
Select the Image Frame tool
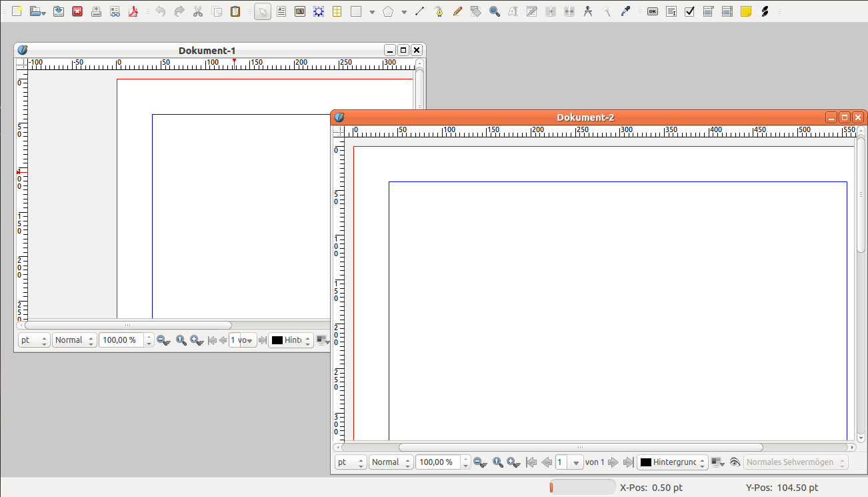pos(300,11)
